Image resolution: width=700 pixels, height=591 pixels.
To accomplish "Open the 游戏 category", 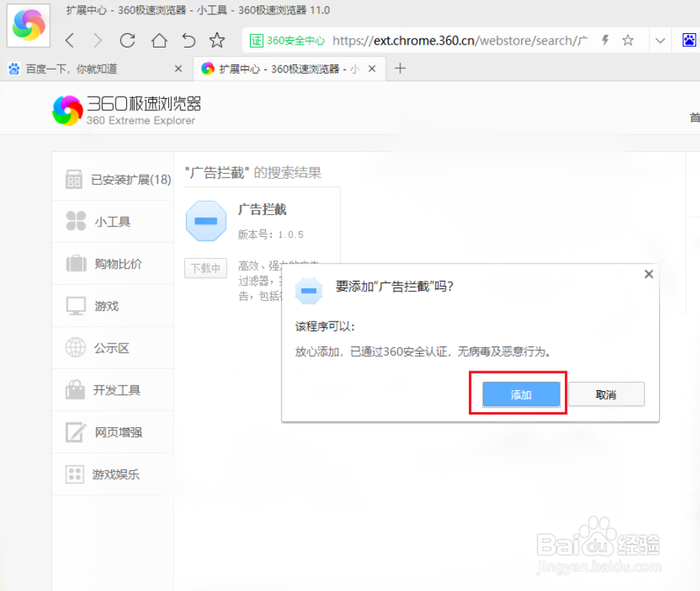I will 113,306.
